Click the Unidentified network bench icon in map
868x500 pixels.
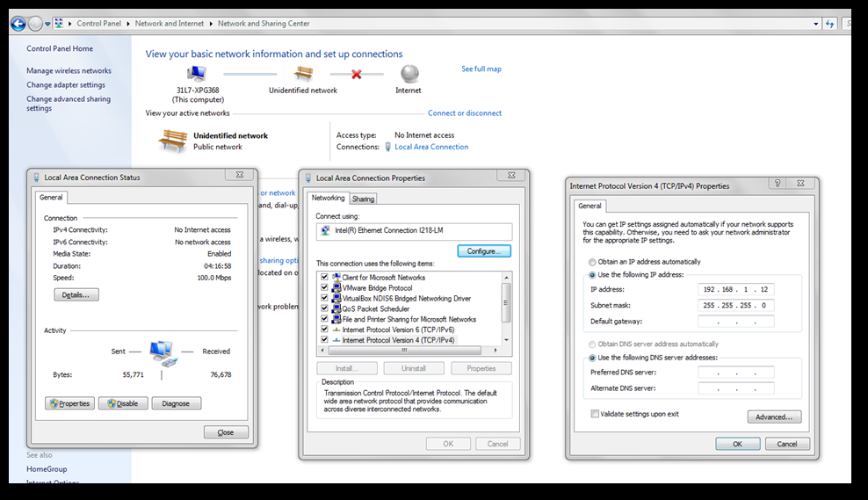[x=303, y=74]
